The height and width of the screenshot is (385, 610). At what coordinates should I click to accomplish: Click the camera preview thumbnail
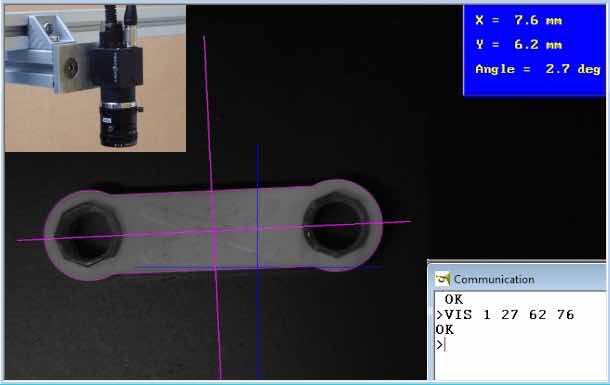[x=95, y=78]
